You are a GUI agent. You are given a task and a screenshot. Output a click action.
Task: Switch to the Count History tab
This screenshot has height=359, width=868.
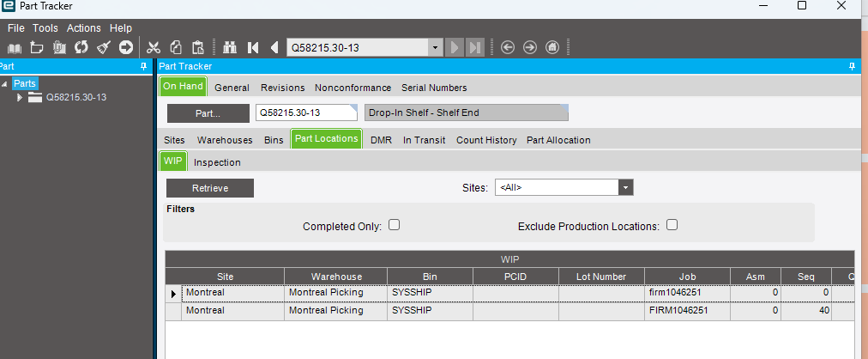click(486, 140)
